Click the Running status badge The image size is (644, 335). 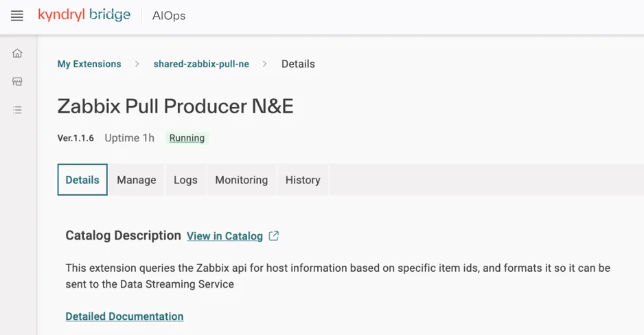tap(187, 138)
